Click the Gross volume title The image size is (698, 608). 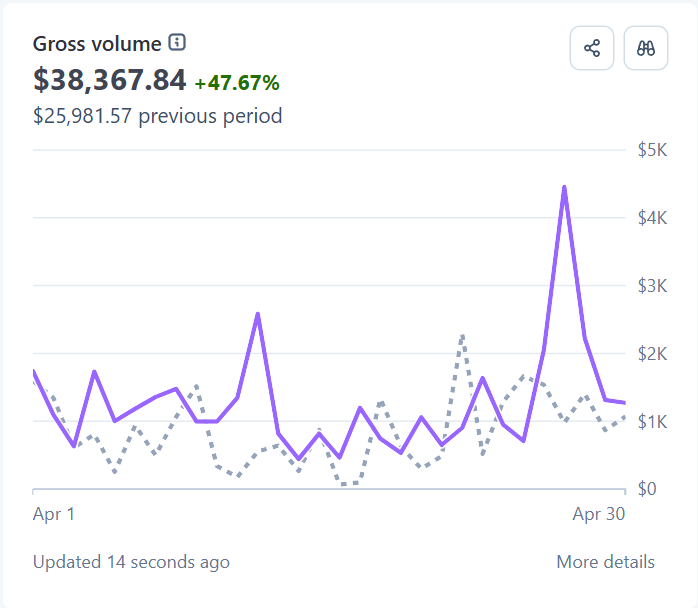click(97, 44)
